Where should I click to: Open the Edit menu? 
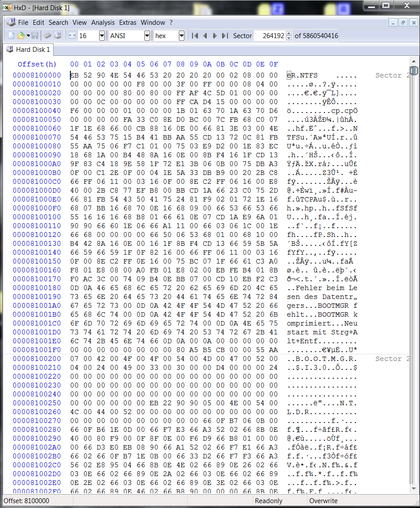tap(39, 22)
